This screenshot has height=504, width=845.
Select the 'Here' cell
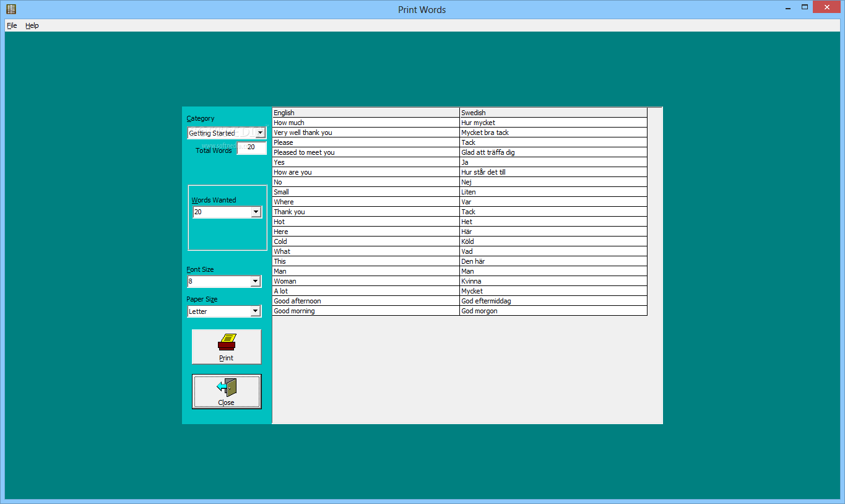(x=366, y=232)
